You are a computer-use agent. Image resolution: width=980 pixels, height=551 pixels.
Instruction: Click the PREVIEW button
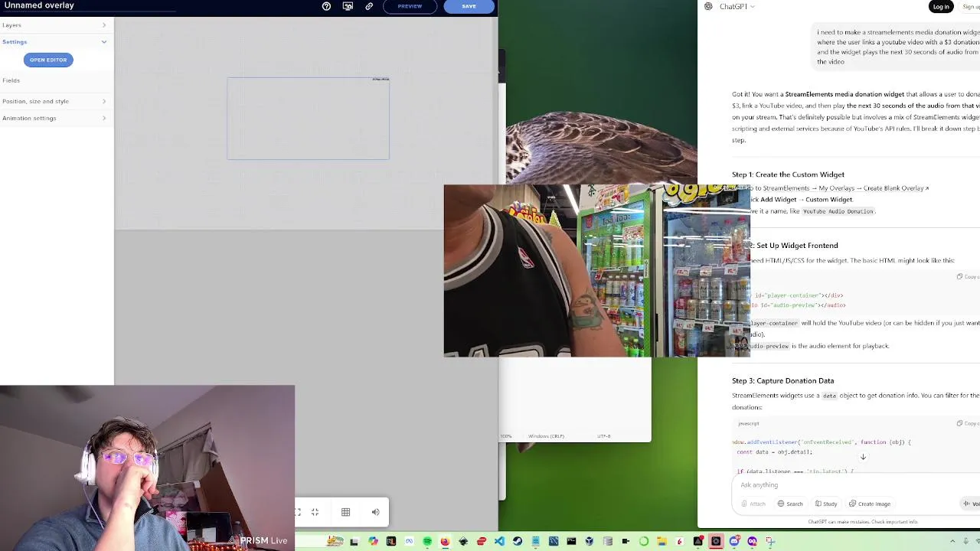click(x=410, y=6)
